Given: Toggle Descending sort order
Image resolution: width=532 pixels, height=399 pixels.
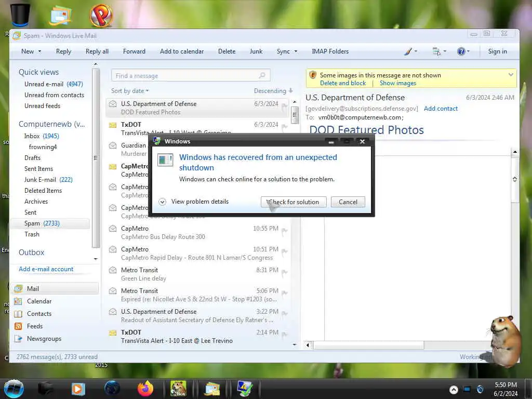Looking at the screenshot, I should pos(273,91).
